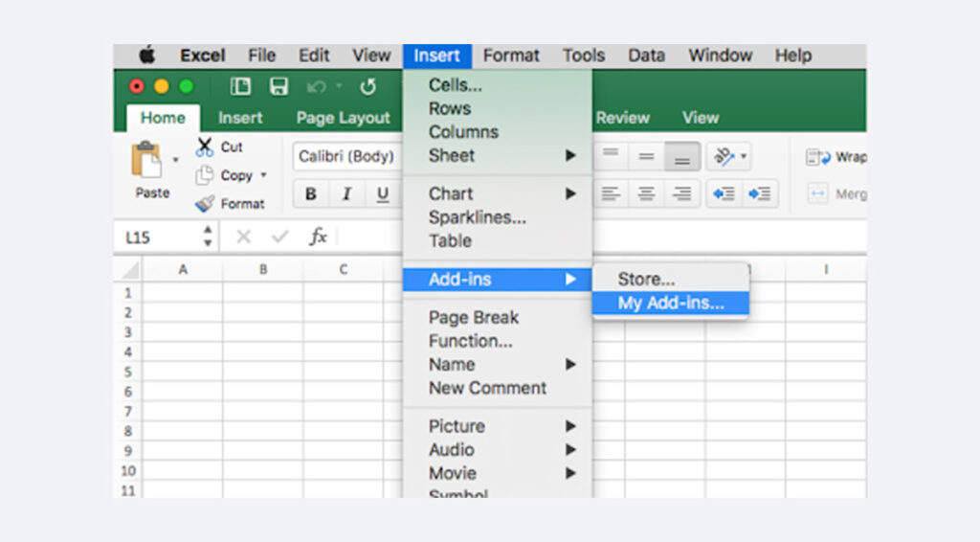Choose Page Break menu item
This screenshot has width=980, height=542.
pos(498,318)
